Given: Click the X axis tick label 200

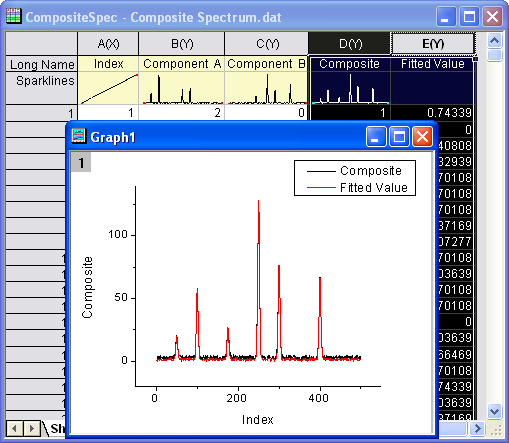Looking at the screenshot, I should [237, 398].
